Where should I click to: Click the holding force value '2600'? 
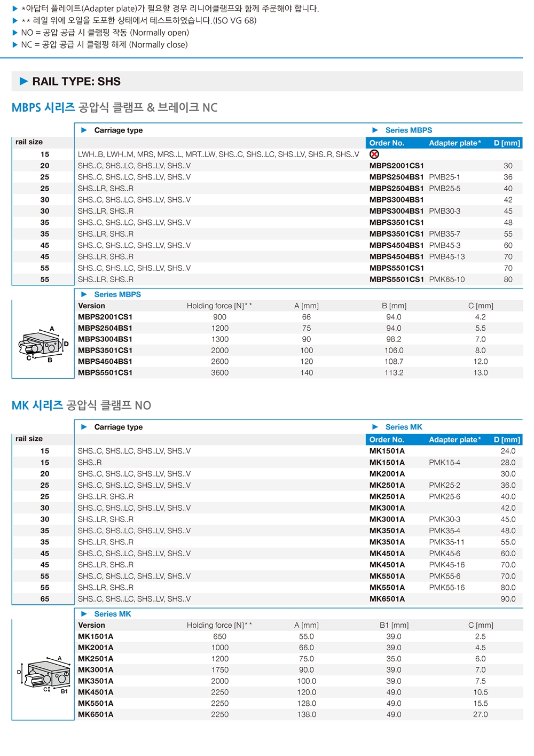[219, 362]
